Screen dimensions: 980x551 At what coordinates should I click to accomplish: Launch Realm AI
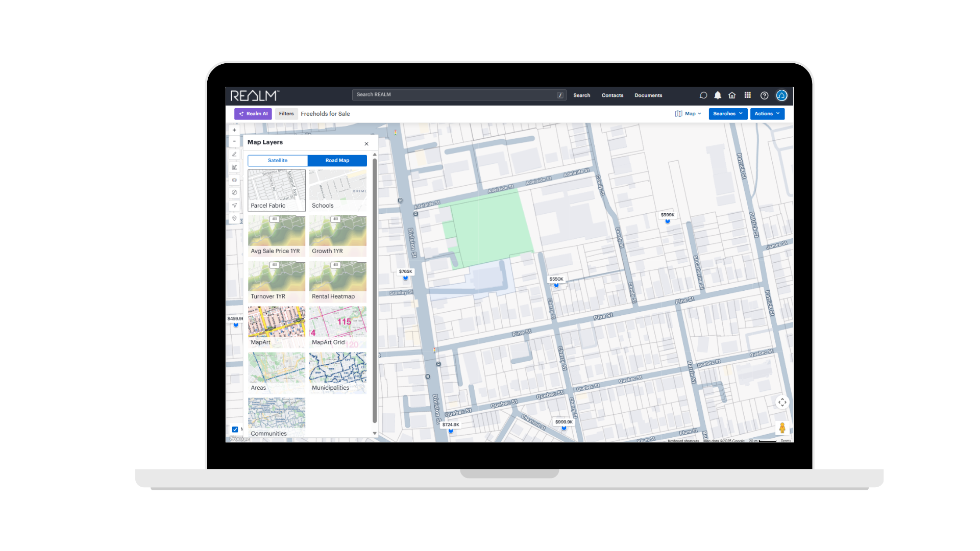253,113
